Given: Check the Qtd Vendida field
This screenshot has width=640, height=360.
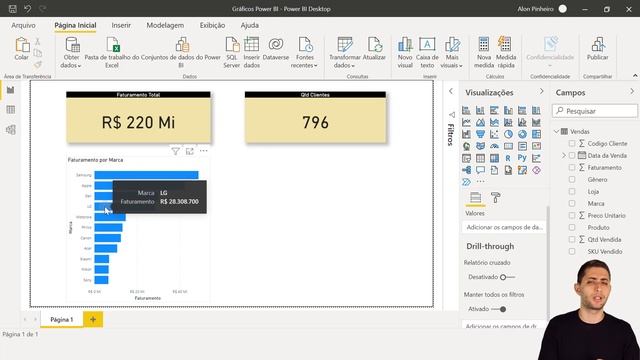Looking at the screenshot, I should pos(572,239).
